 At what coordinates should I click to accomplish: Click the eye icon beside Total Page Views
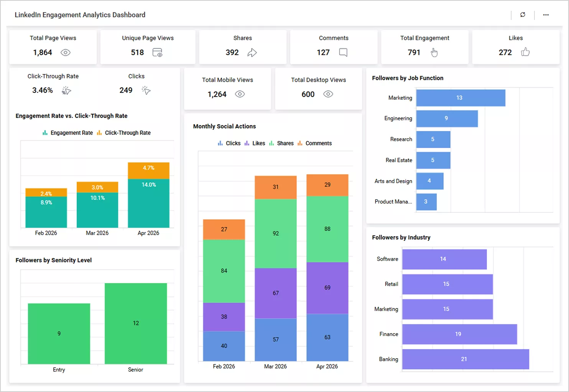pos(66,53)
